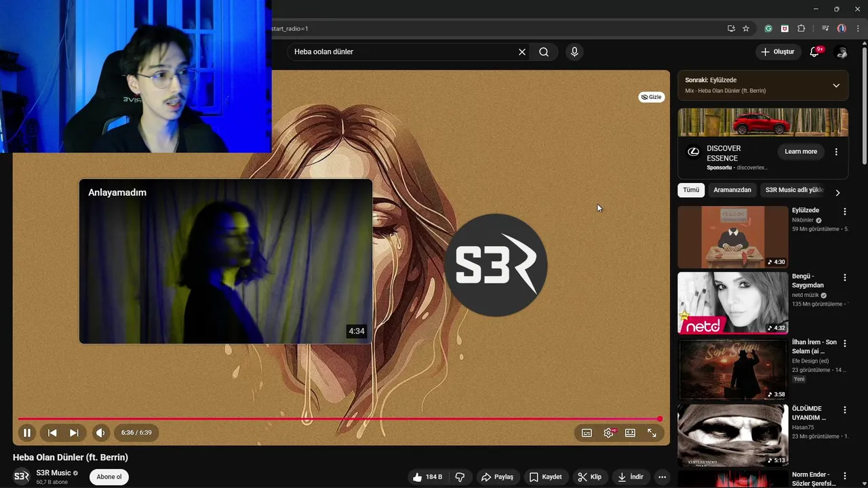Toggle subtitles/captions in the player
Screen dimensions: 868x488
587,432
